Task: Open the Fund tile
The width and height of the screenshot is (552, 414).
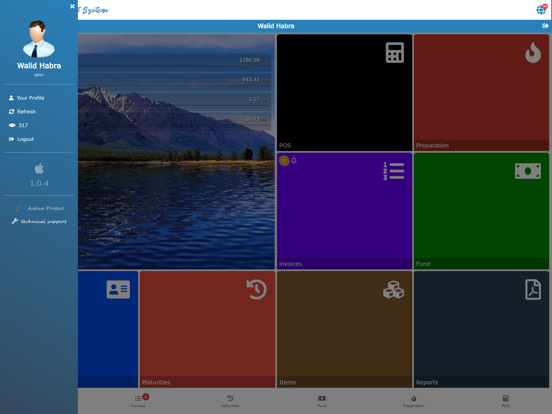Action: [x=481, y=211]
